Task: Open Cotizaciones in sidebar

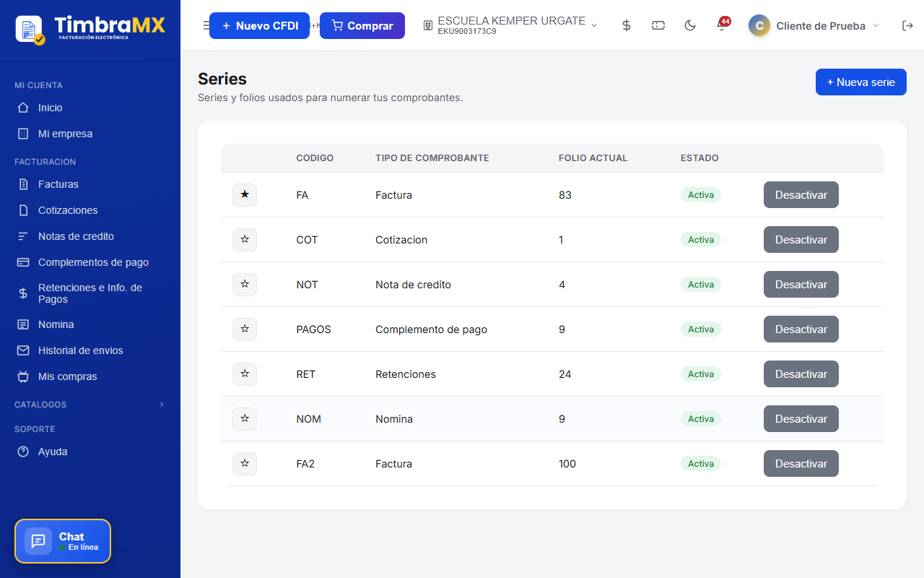Action: click(x=90, y=210)
